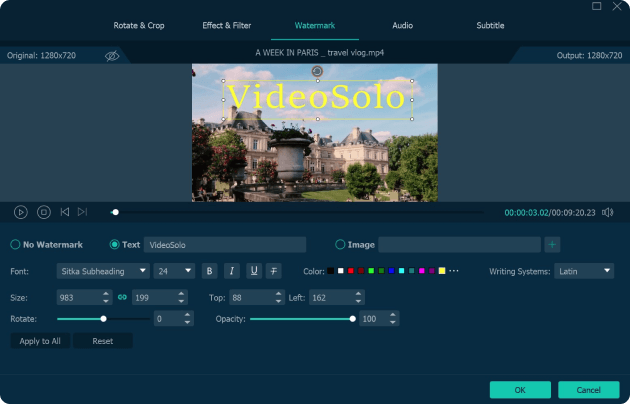Viewport: 630px width, 404px height.
Task: Open the Subtitle tab
Action: 490,25
